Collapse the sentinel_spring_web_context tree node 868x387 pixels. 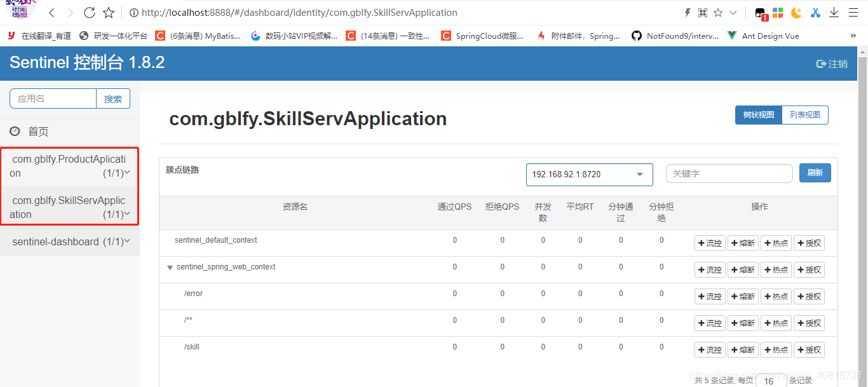(x=170, y=268)
